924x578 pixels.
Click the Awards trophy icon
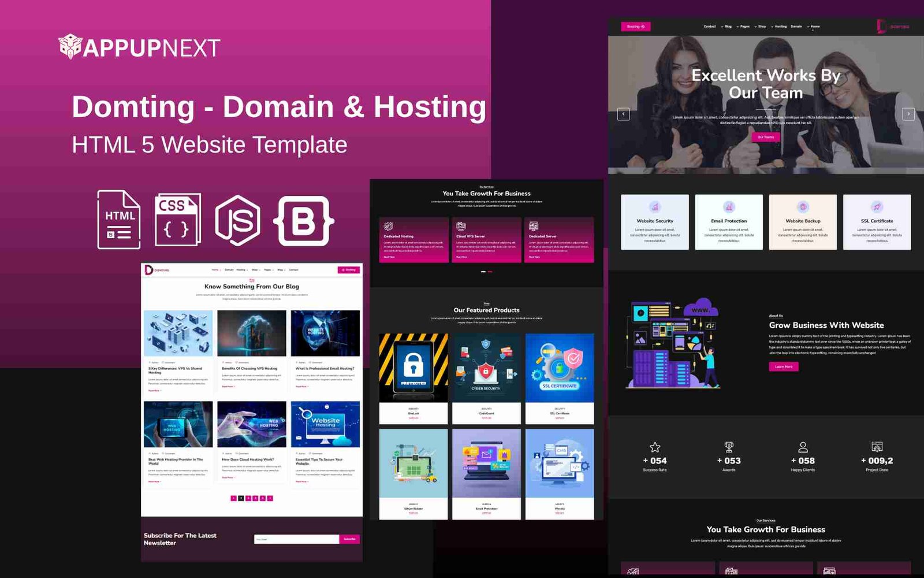click(x=729, y=447)
